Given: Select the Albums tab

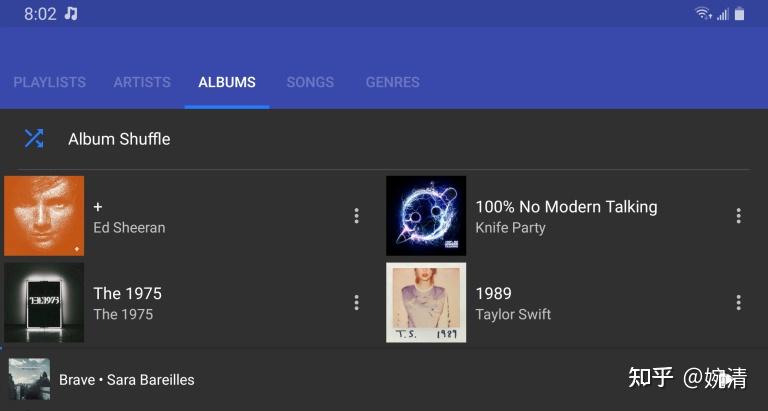Looking at the screenshot, I should [227, 82].
